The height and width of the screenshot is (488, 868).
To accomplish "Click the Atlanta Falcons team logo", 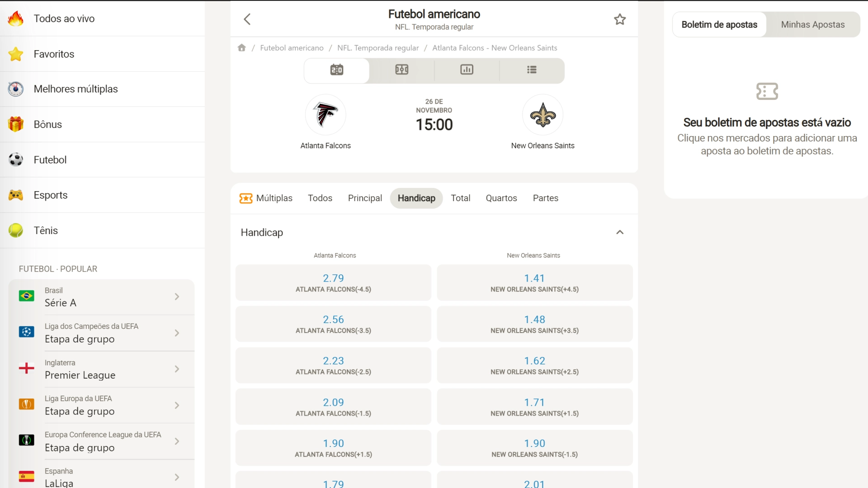I will pos(325,115).
